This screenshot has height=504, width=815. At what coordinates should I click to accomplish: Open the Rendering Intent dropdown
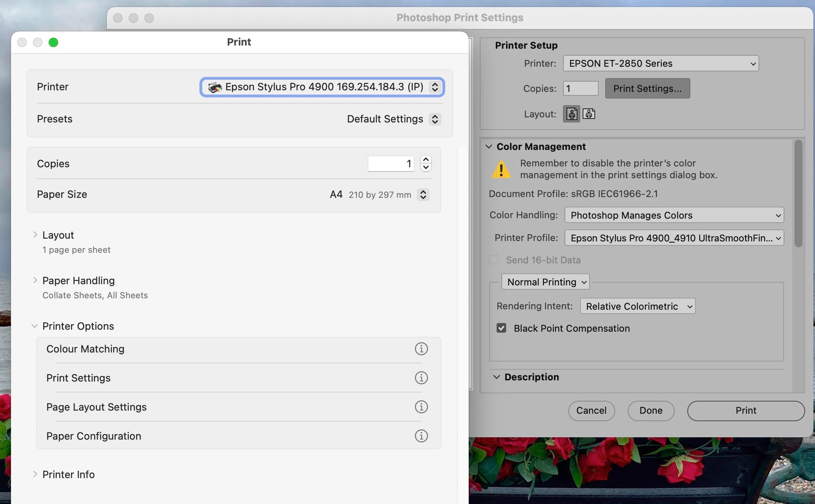click(x=638, y=306)
